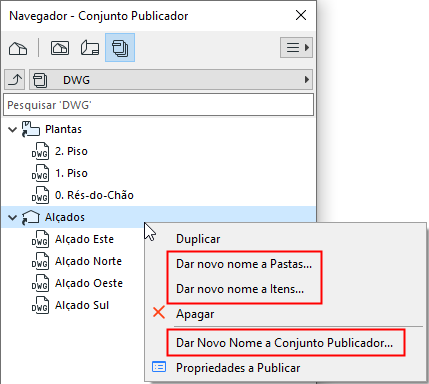Select the Publisher Sets icon

[120, 48]
